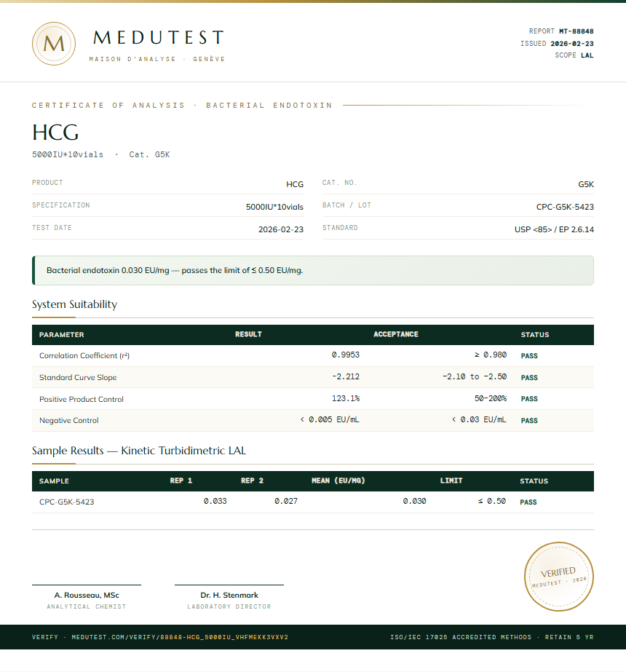Select batch lot value CPC-G5K-5423
This screenshot has width=626, height=672.
pyautogui.click(x=565, y=207)
